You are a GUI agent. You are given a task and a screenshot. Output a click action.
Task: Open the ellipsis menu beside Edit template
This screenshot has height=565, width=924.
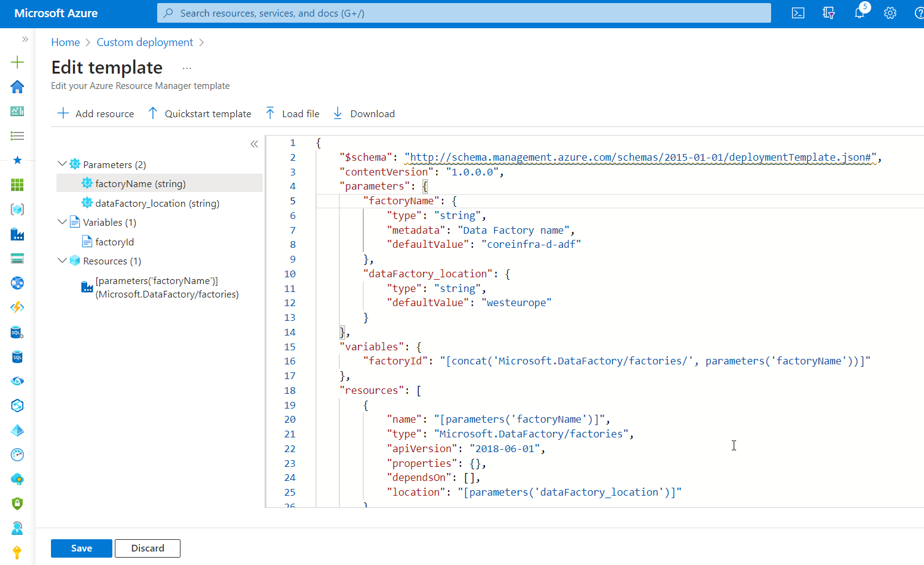click(x=187, y=68)
